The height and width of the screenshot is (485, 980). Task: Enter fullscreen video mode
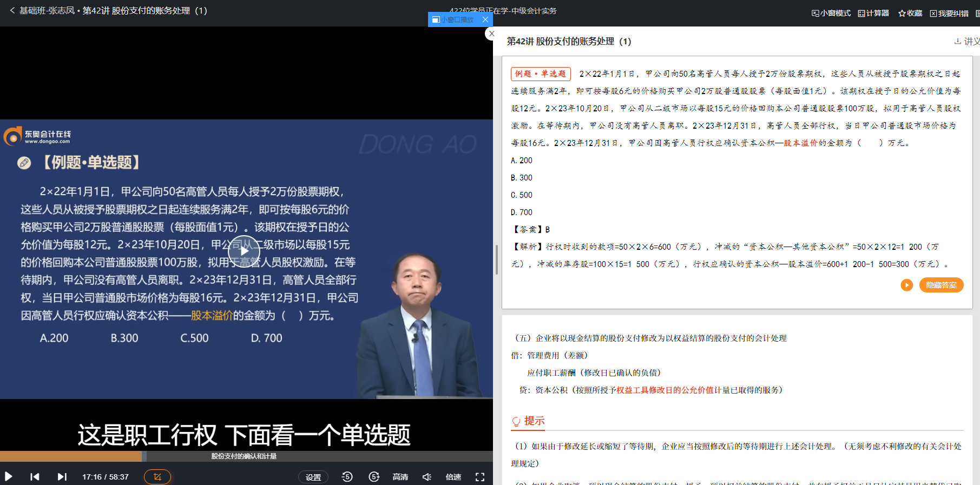pyautogui.click(x=479, y=476)
